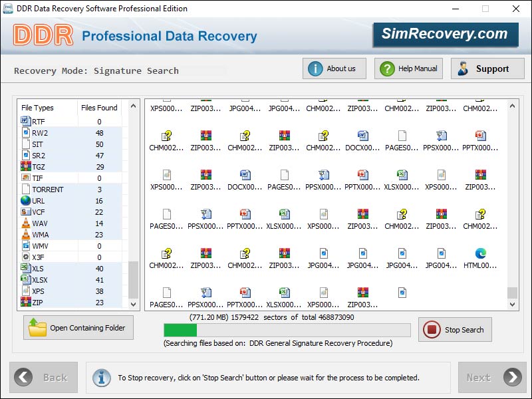The height and width of the screenshot is (399, 532).
Task: Stop the search with Stop Search
Action: point(455,330)
